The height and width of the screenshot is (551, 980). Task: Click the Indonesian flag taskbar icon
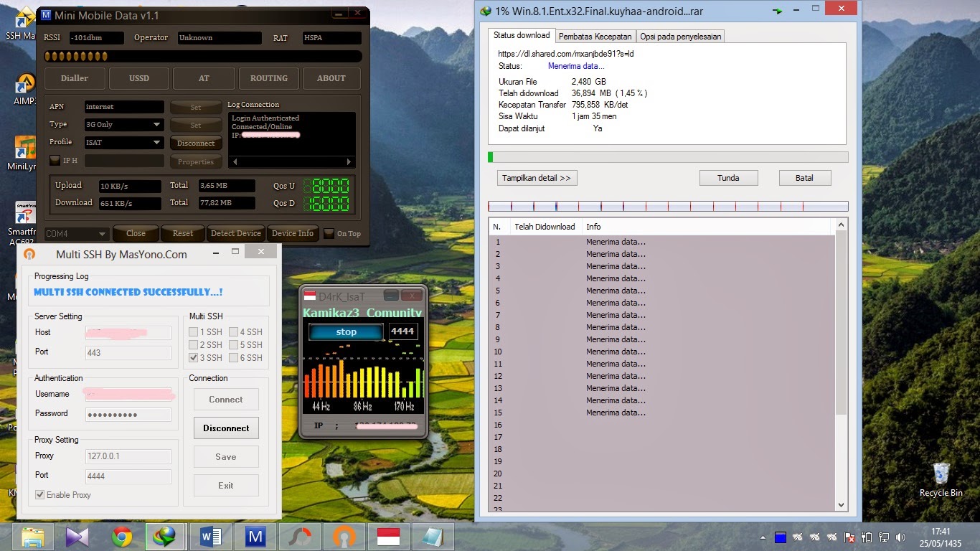[388, 537]
